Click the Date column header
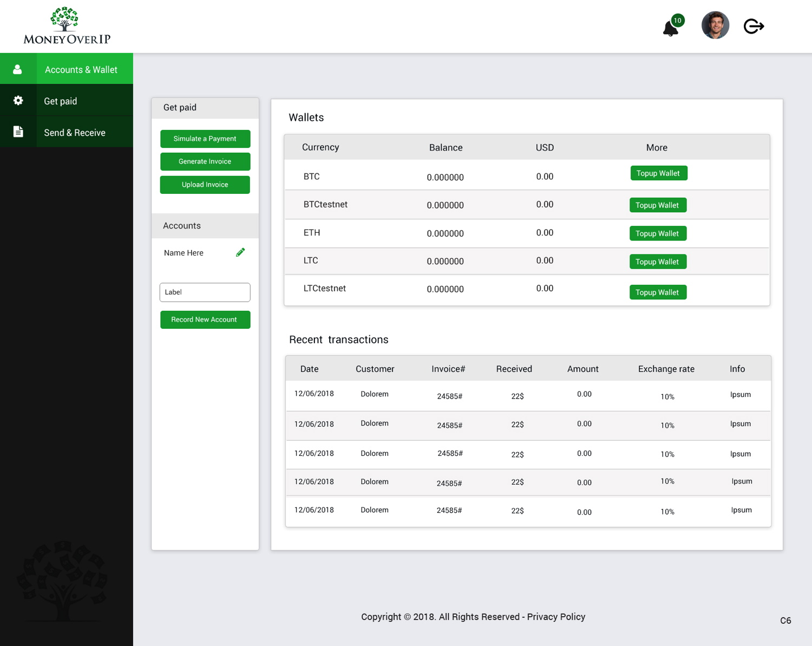This screenshot has width=812, height=646. tap(309, 369)
